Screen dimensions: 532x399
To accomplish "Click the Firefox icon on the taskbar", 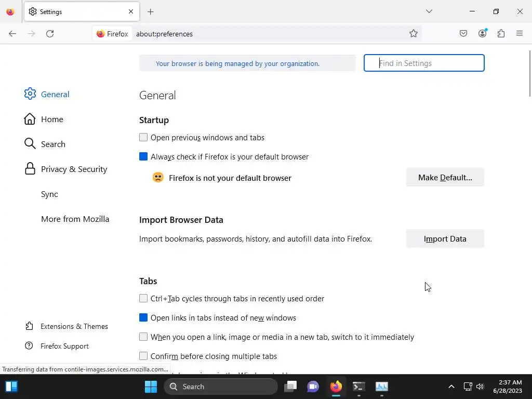I will (x=336, y=387).
